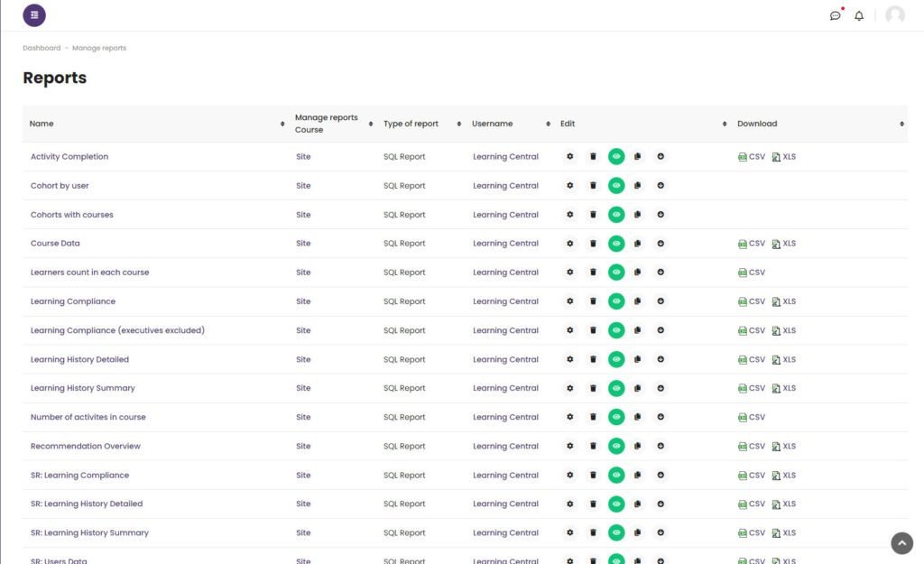Screen dimensions: 924x564
Task: Toggle eye icon for Learning History Detailed
Action: point(616,359)
